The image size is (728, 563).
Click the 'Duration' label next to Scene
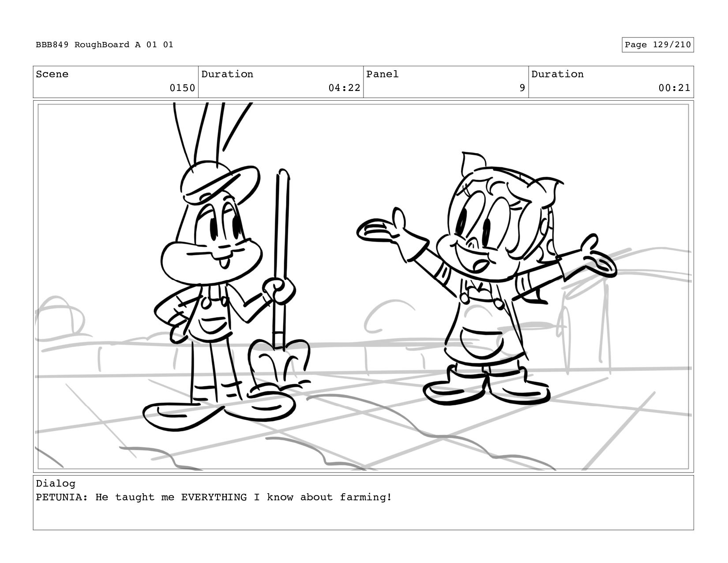227,74
